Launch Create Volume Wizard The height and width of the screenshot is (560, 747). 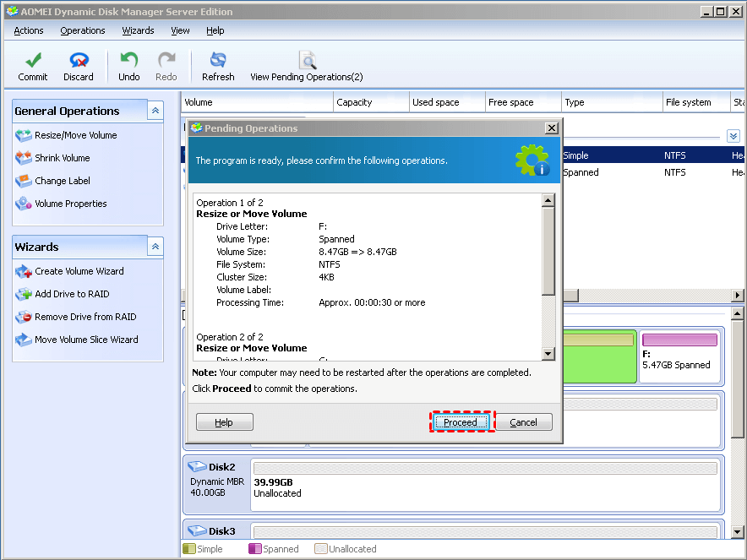(x=79, y=271)
